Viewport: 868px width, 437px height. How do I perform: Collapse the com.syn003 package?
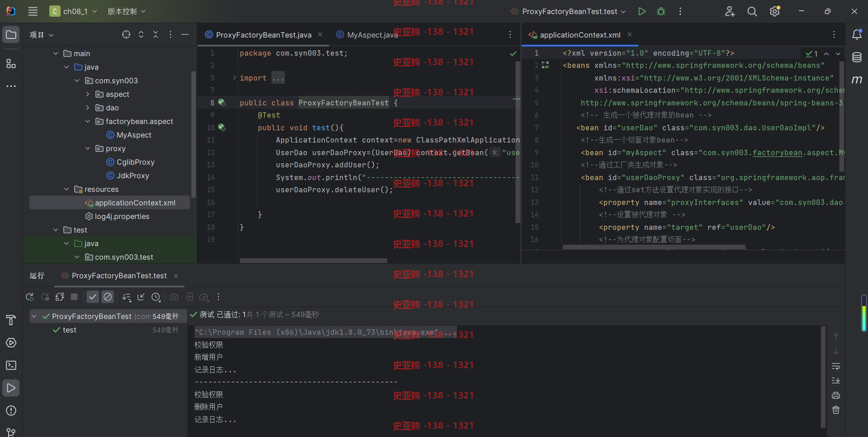77,81
